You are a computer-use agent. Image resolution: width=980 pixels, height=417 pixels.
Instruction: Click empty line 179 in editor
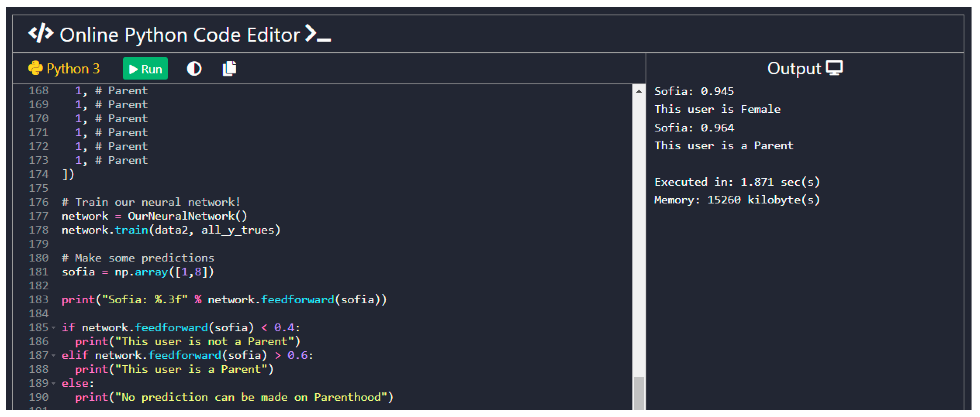tap(228, 244)
